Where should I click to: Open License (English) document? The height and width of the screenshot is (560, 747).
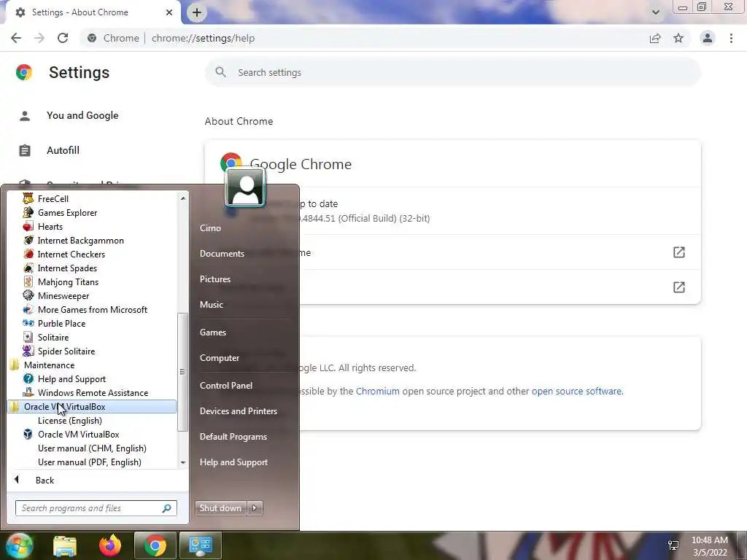[69, 420]
